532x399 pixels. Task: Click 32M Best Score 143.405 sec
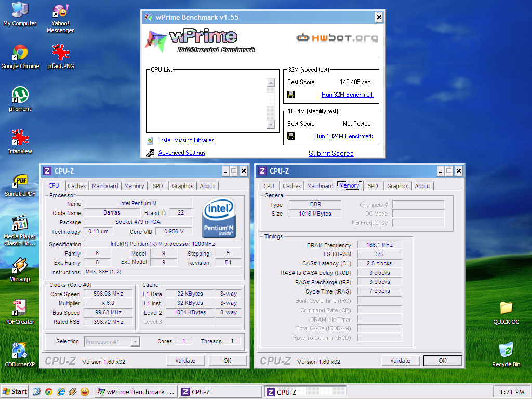point(355,82)
